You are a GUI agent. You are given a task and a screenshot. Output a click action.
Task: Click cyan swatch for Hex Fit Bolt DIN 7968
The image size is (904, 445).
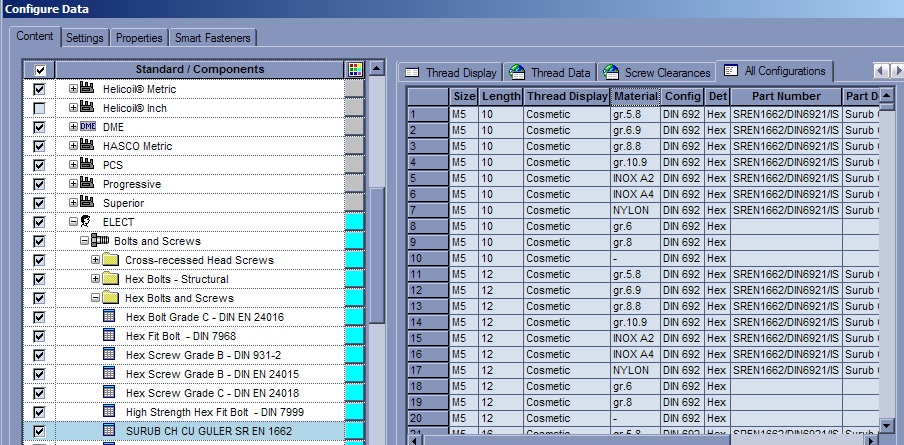355,336
